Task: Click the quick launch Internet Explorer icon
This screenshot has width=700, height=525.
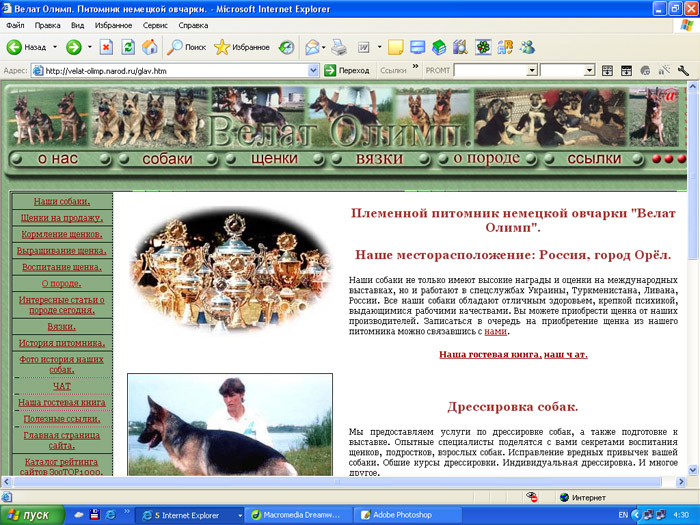Action: tap(110, 515)
